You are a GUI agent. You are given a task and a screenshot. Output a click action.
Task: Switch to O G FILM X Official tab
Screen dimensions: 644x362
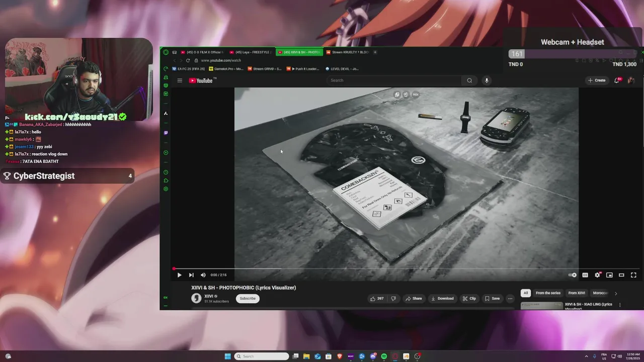point(202,52)
